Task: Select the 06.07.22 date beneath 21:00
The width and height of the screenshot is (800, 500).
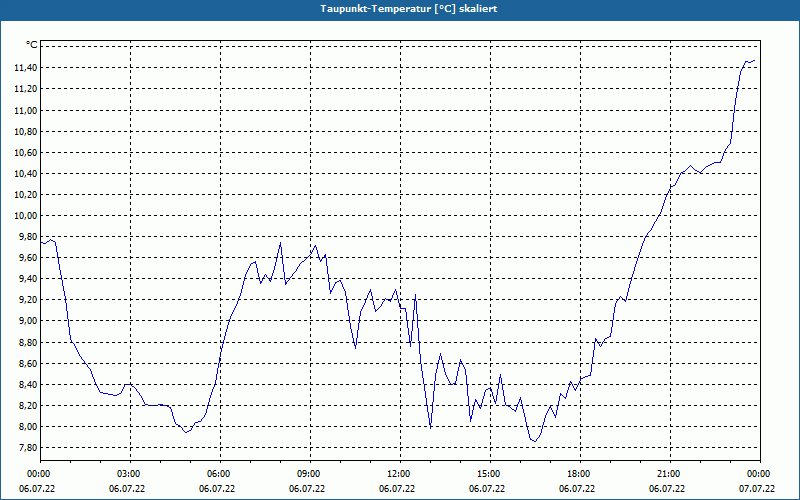Action: click(x=667, y=489)
